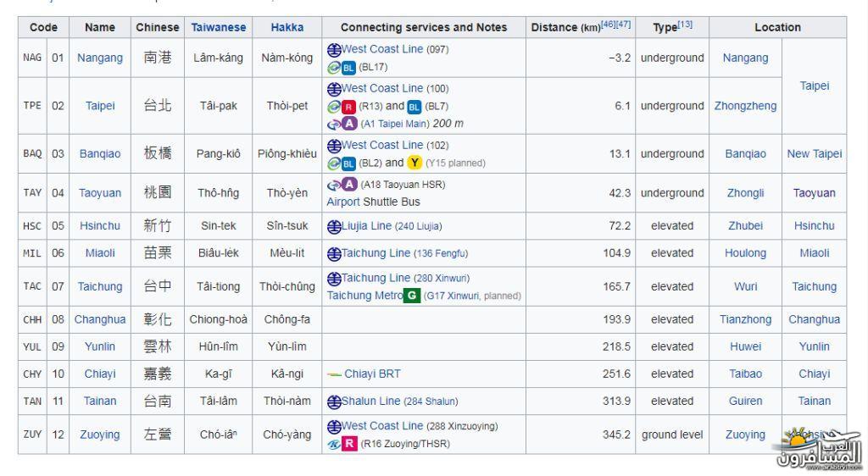Click reference [46] in Distance header

click(x=608, y=25)
